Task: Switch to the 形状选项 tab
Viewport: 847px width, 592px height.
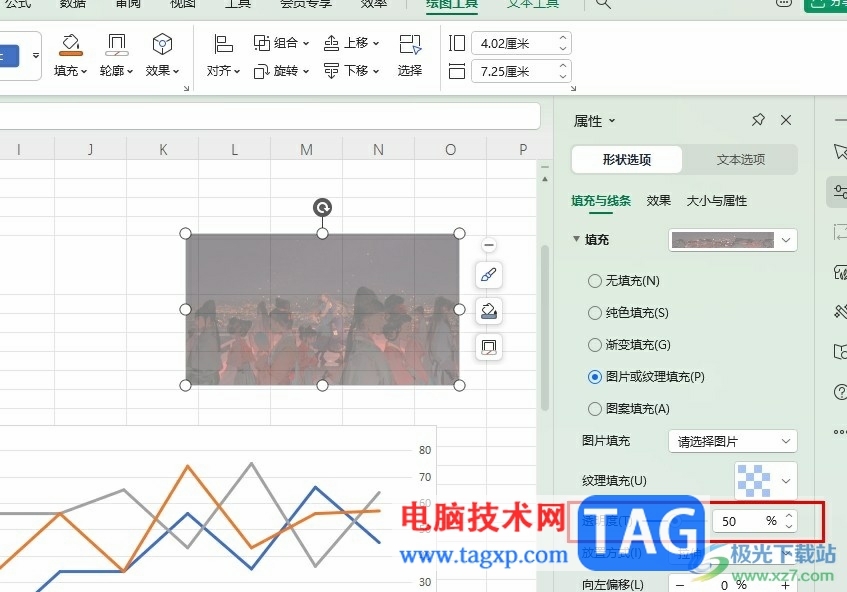Action: (627, 159)
